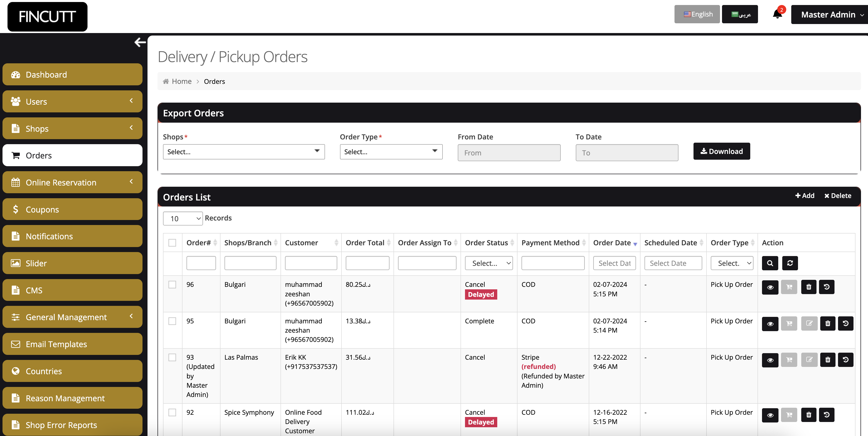Click the Scheduled Date filter field
Image resolution: width=868 pixels, height=436 pixels.
(x=673, y=263)
